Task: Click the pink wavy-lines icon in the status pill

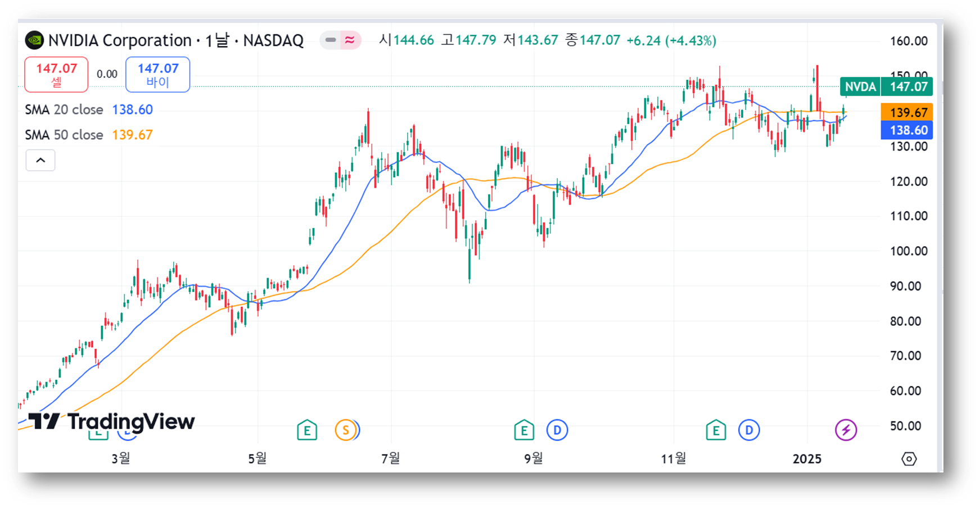Action: [x=350, y=40]
